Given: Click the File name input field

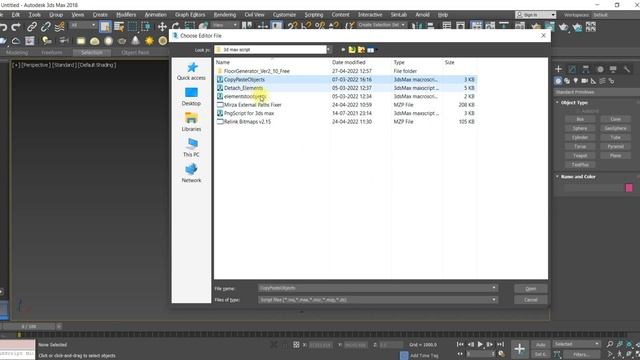Looking at the screenshot, I should point(375,288).
